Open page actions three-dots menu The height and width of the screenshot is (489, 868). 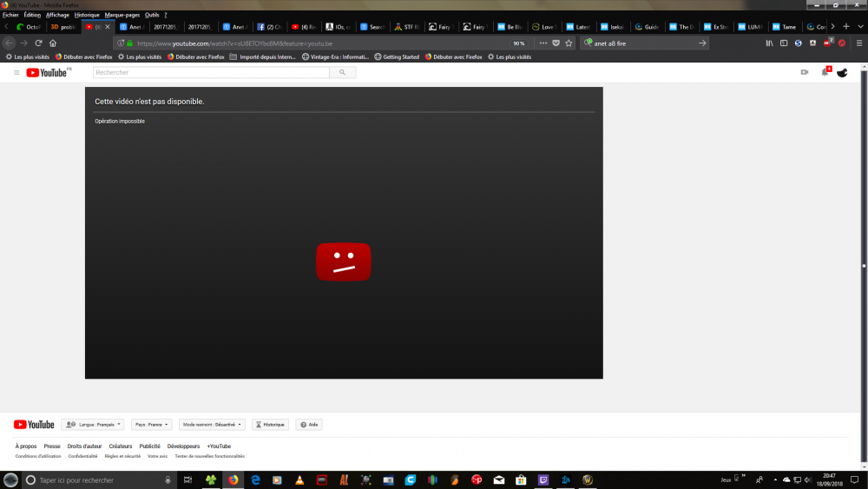(543, 43)
